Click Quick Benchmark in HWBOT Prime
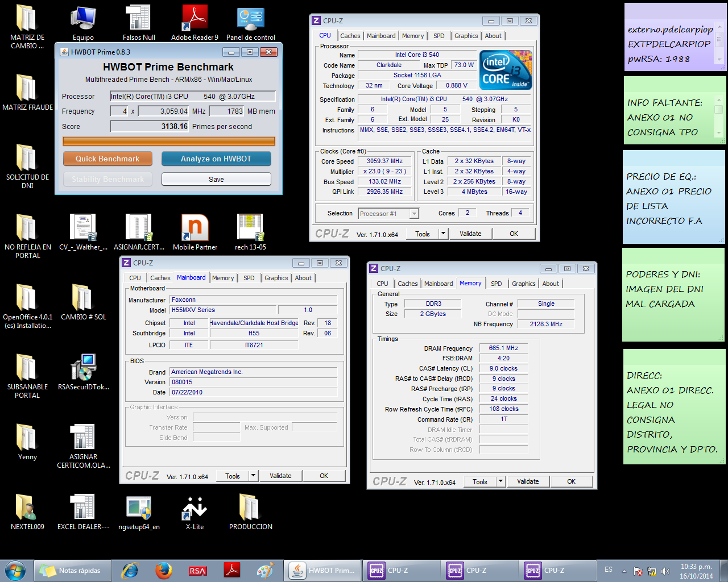This screenshot has height=582, width=728. tap(107, 159)
